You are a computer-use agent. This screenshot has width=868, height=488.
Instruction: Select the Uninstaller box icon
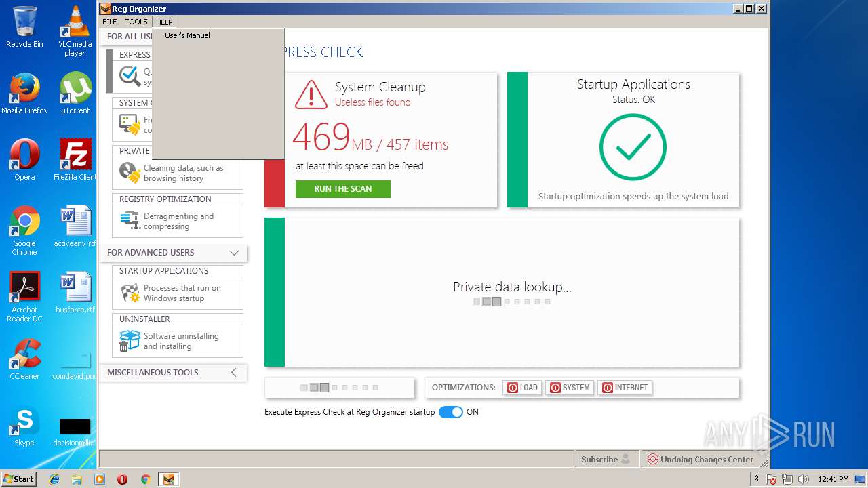click(x=130, y=341)
